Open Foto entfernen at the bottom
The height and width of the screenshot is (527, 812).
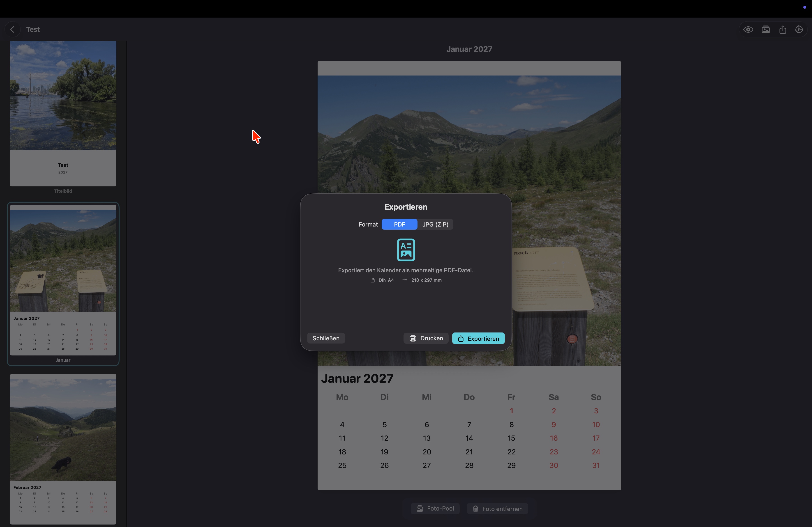click(497, 509)
